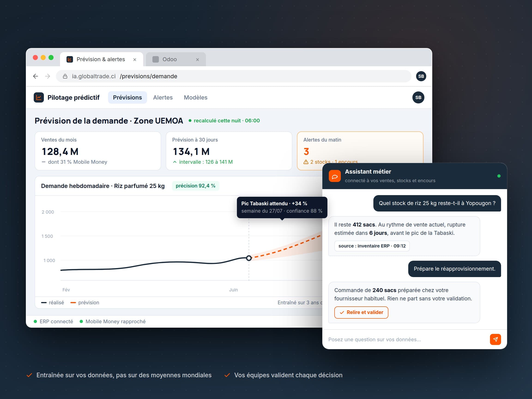Click the chart marker at forecast start
The height and width of the screenshot is (399, 532).
coord(249,258)
